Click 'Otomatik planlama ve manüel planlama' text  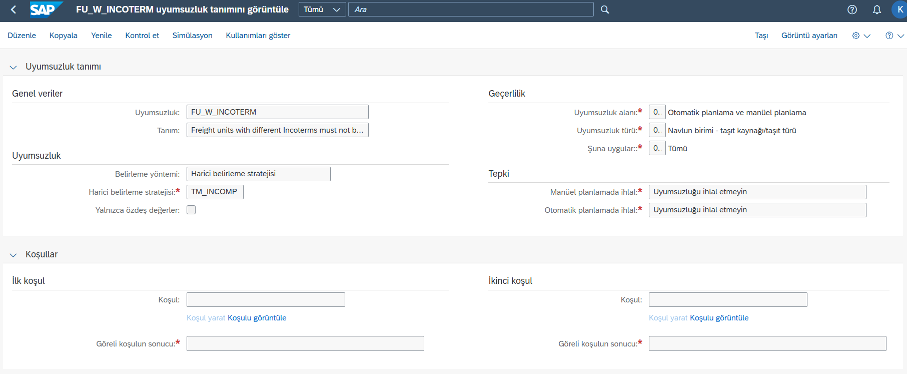(x=737, y=112)
